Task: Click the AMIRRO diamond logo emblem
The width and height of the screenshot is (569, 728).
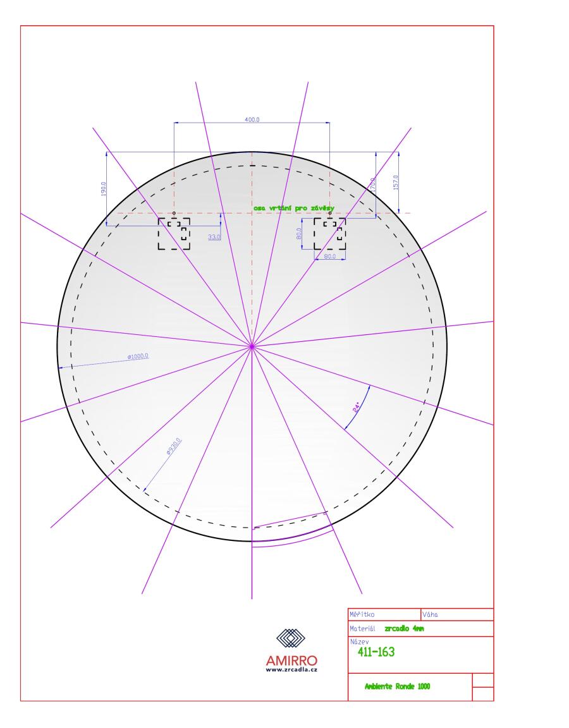Action: (x=292, y=639)
